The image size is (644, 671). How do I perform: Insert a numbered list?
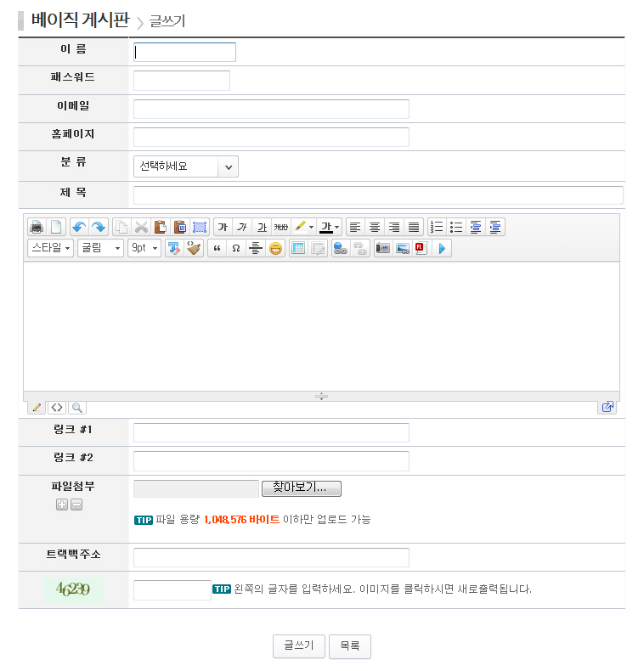437,227
